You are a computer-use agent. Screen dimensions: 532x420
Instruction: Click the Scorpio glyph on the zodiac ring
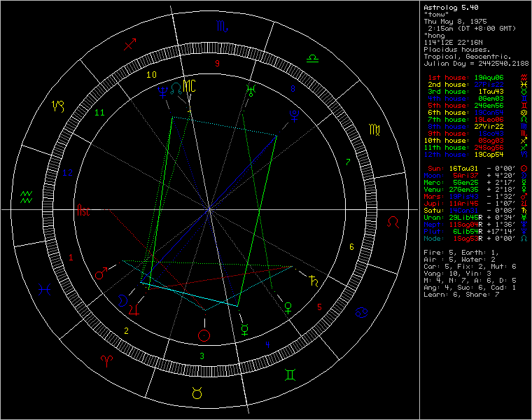coord(222,26)
